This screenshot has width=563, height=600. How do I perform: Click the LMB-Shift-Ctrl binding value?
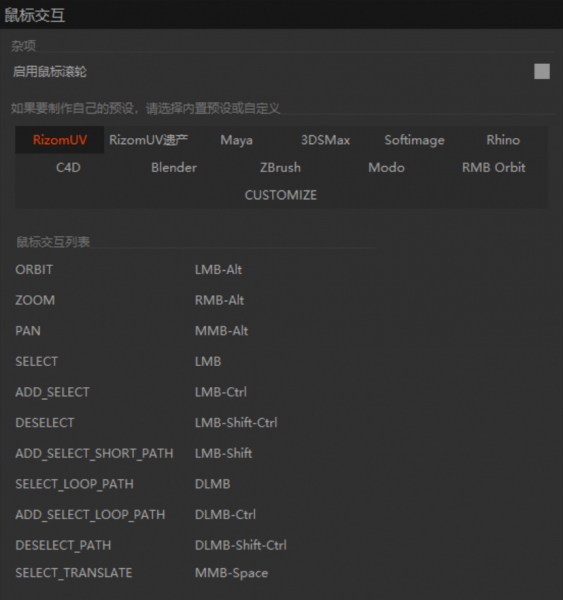click(x=236, y=422)
